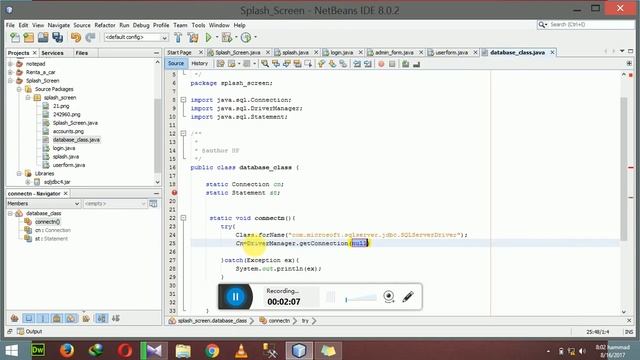Click Find Next Occurrence icon

point(287,64)
